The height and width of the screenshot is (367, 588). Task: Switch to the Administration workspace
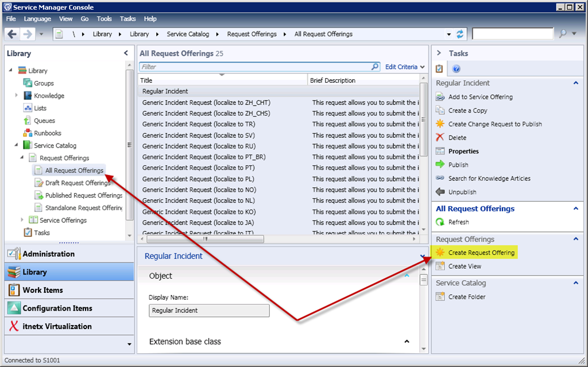[x=48, y=254]
